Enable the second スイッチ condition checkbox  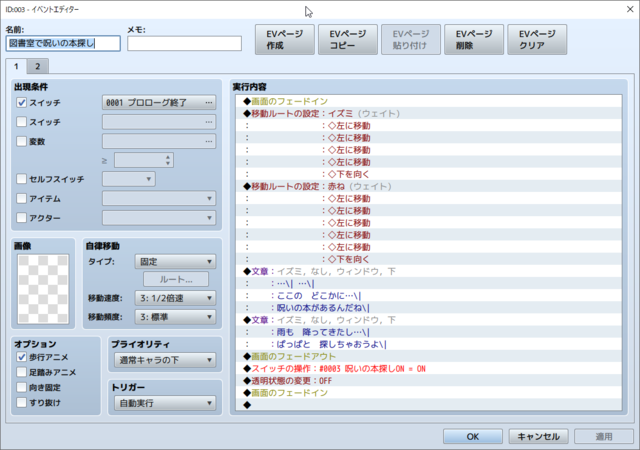[x=21, y=122]
